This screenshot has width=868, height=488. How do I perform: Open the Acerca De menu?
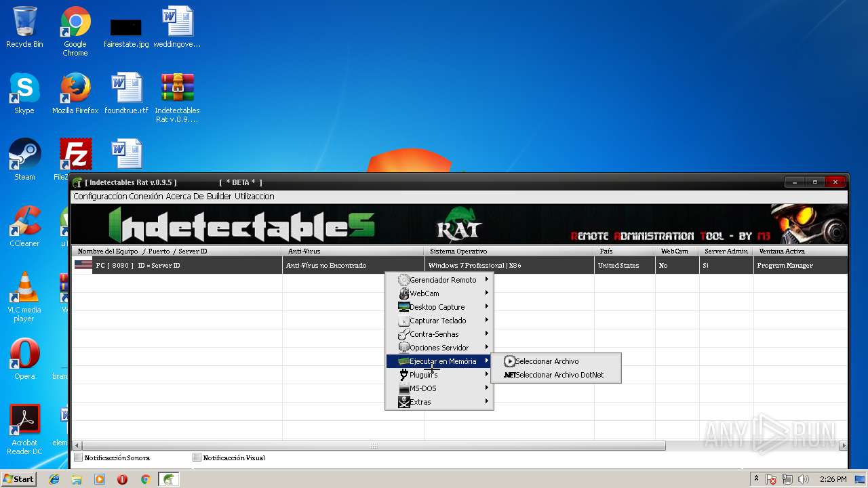pyautogui.click(x=185, y=197)
